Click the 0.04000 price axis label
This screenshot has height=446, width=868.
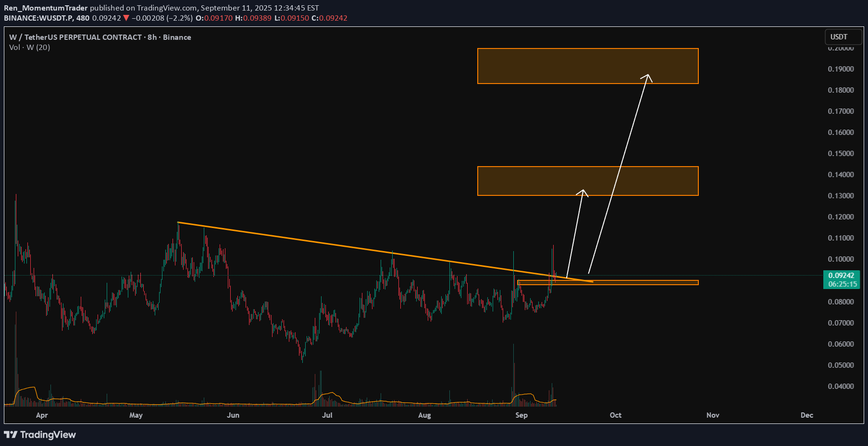point(841,386)
